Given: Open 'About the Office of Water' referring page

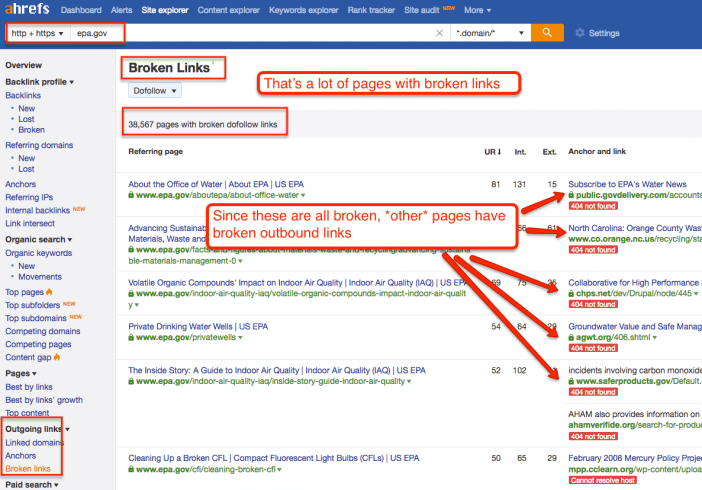Looking at the screenshot, I should 216,184.
